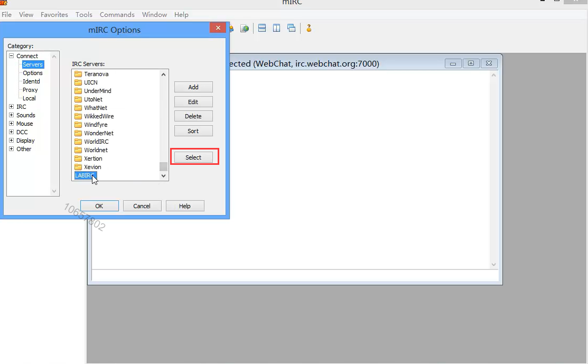Click the folder icon beside Windfyre
This screenshot has height=364, width=588.
(78, 125)
